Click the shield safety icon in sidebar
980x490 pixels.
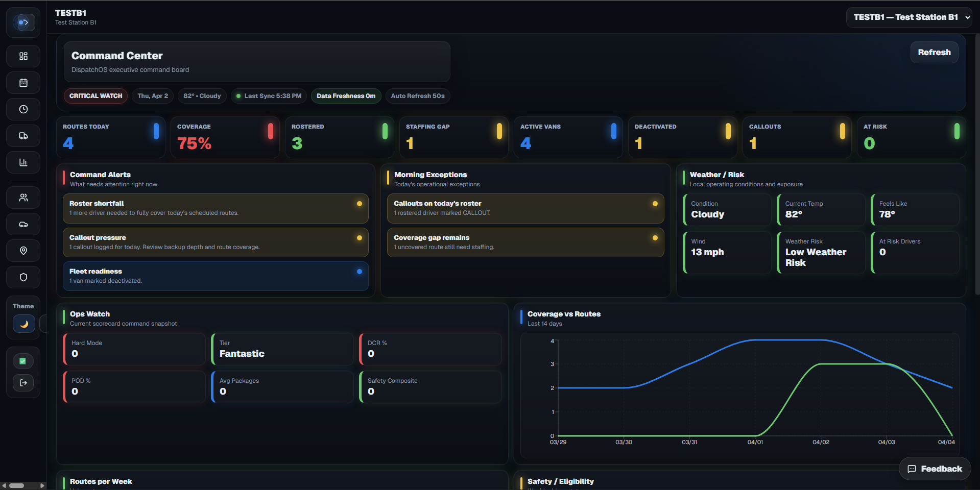click(x=23, y=277)
